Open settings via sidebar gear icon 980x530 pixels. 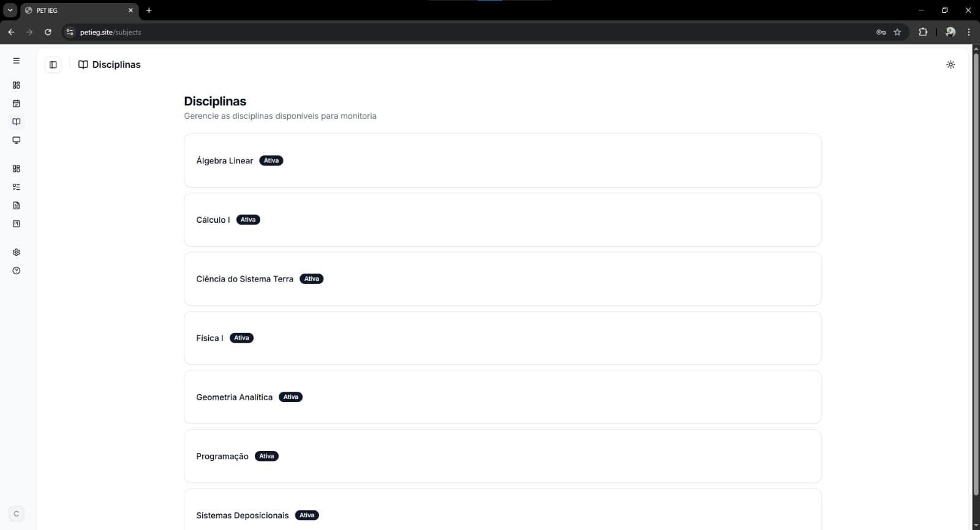(x=17, y=252)
